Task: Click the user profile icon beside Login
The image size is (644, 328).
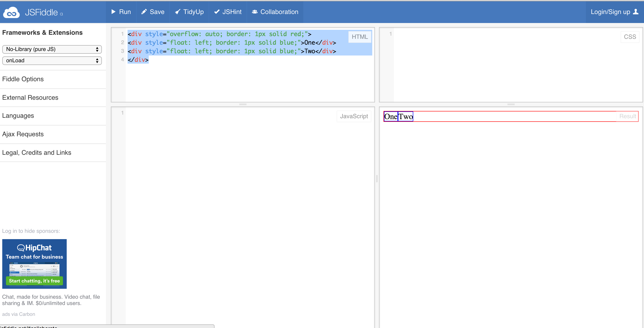Action: tap(635, 12)
